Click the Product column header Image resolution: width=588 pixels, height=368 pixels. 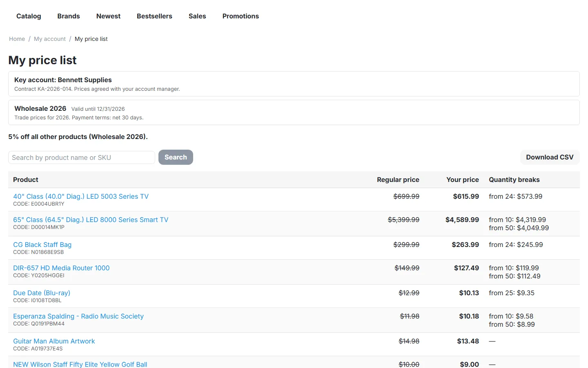coord(26,180)
